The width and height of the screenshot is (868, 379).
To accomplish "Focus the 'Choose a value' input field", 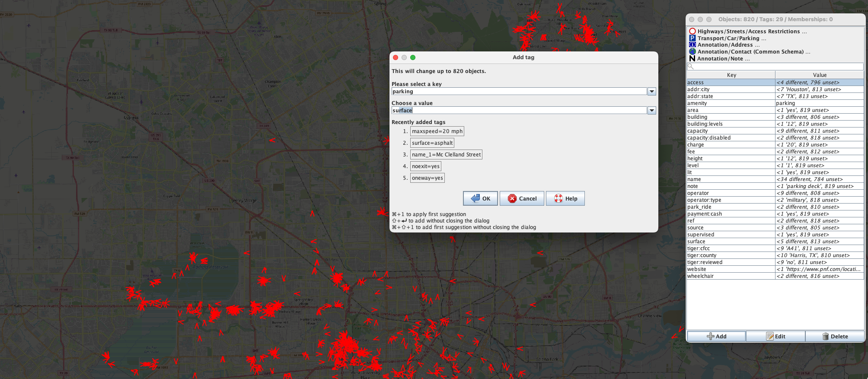I will point(519,111).
